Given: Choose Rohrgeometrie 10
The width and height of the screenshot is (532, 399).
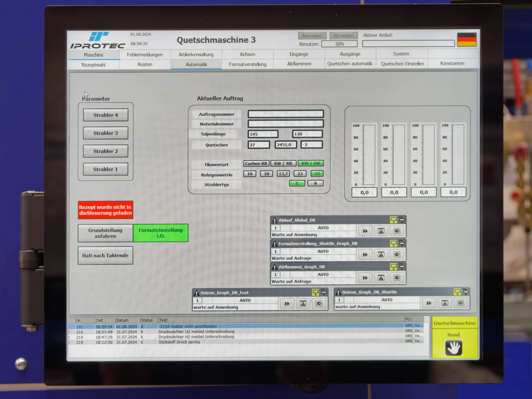Looking at the screenshot, I should 266,174.
